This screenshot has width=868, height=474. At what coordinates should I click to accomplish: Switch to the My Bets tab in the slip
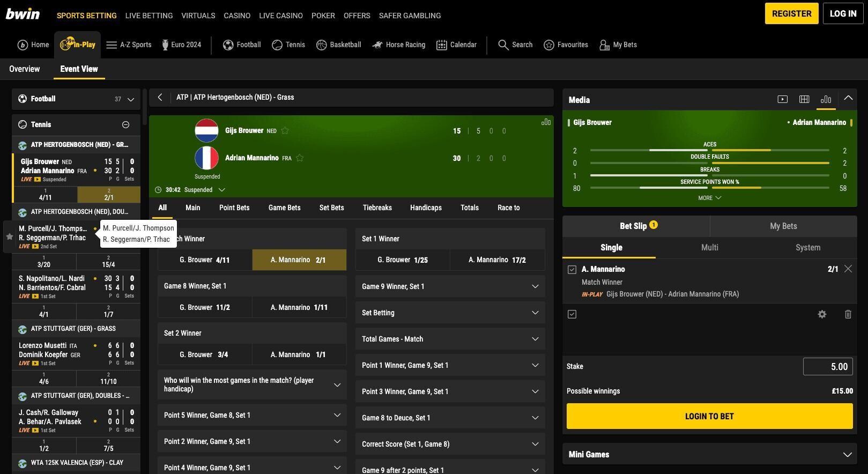(783, 226)
